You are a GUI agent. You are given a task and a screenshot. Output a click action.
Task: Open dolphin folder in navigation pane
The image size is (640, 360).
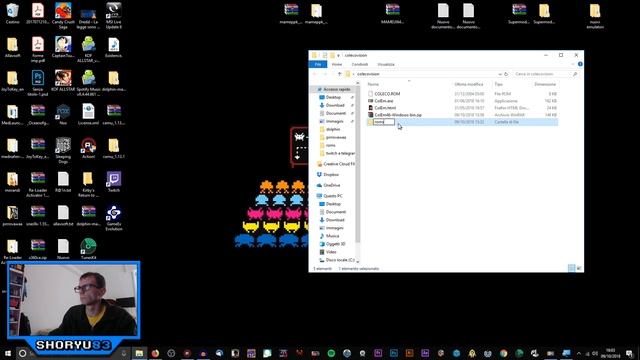(333, 129)
